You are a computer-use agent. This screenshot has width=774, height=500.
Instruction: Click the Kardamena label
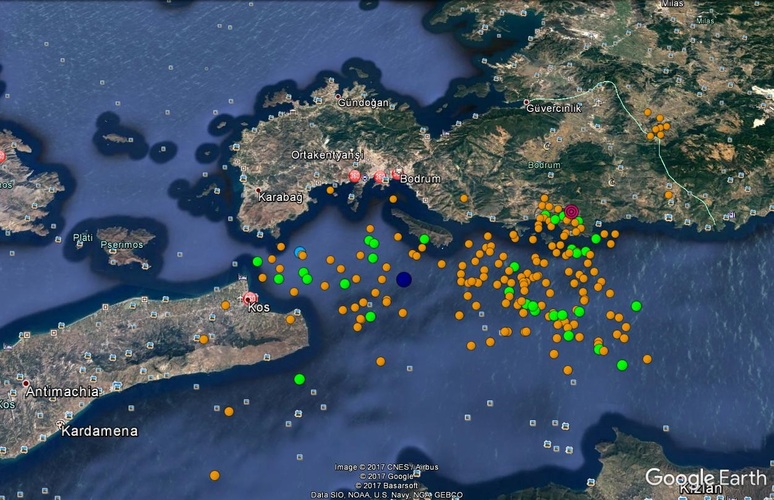[99, 431]
